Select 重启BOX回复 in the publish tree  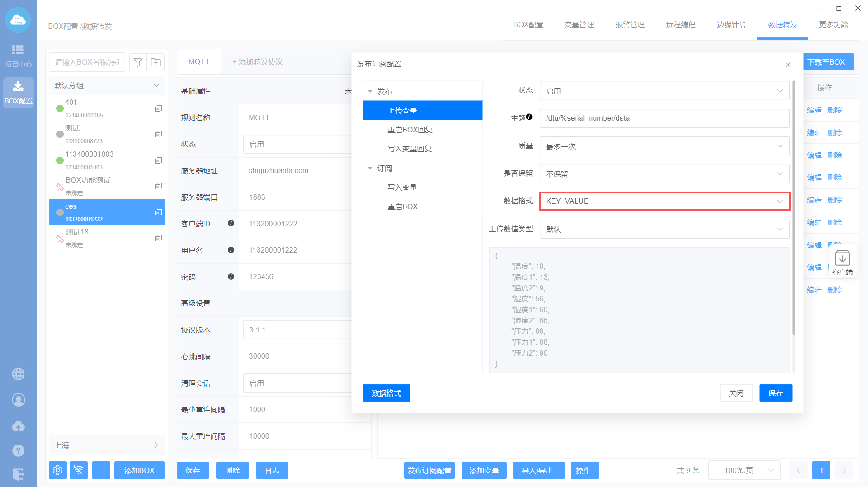(410, 130)
